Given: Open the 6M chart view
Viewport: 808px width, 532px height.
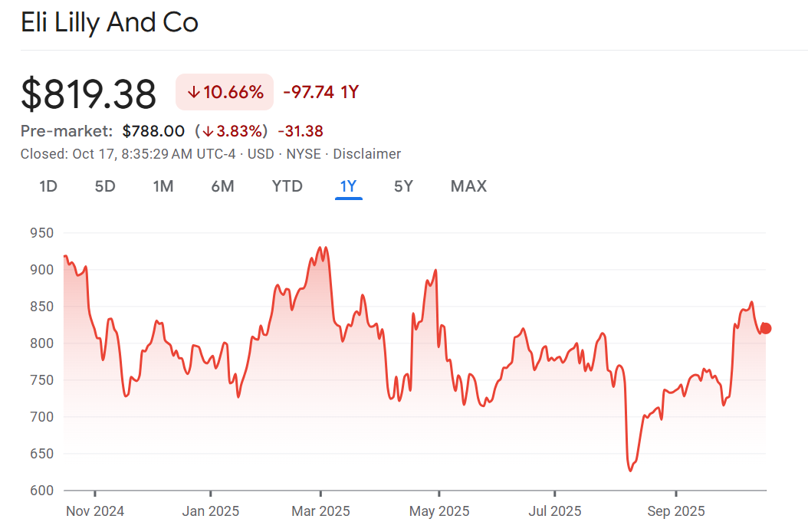Looking at the screenshot, I should pos(222,186).
